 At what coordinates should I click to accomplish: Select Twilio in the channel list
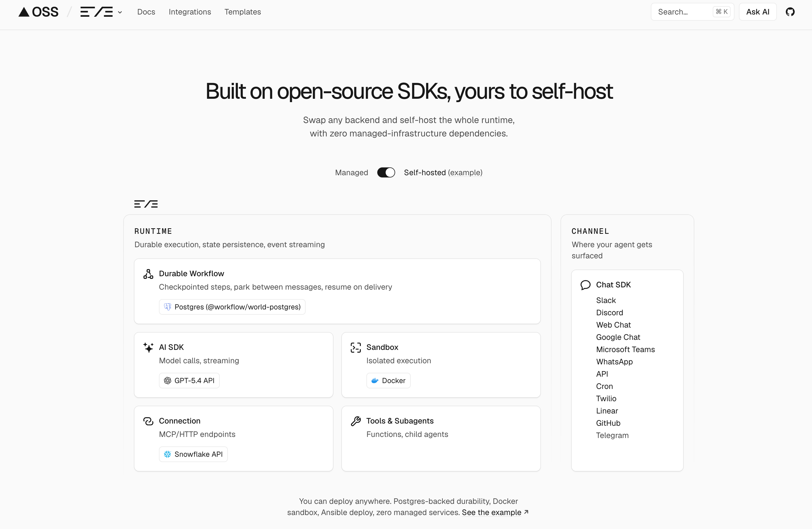(606, 399)
